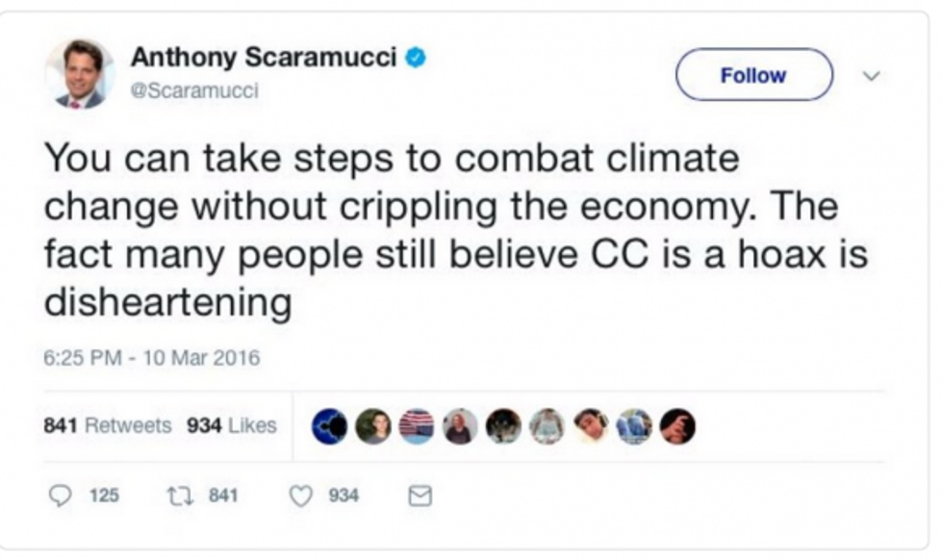
Task: Click the first liker avatar
Action: (x=330, y=426)
